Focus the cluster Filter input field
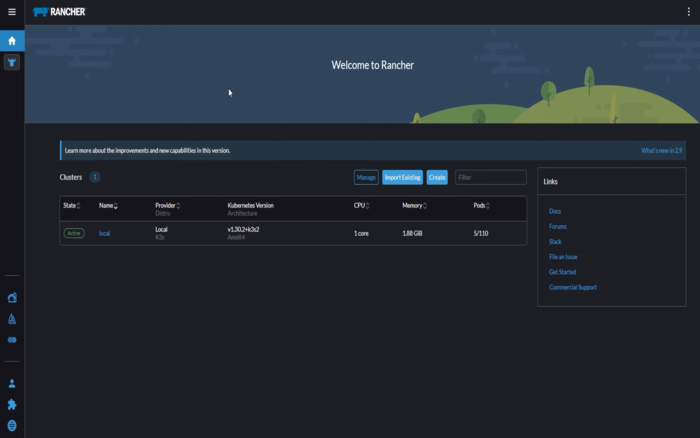Viewport: 700px width, 438px height. coord(491,177)
